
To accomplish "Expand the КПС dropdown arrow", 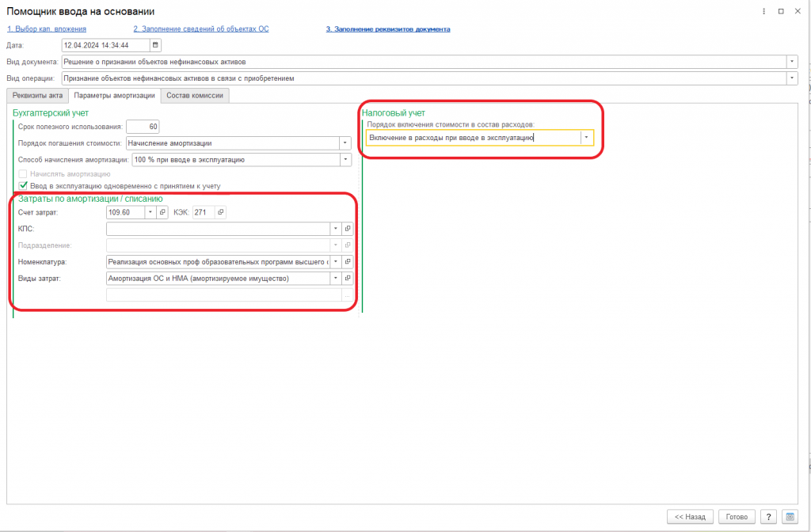I will pos(336,229).
